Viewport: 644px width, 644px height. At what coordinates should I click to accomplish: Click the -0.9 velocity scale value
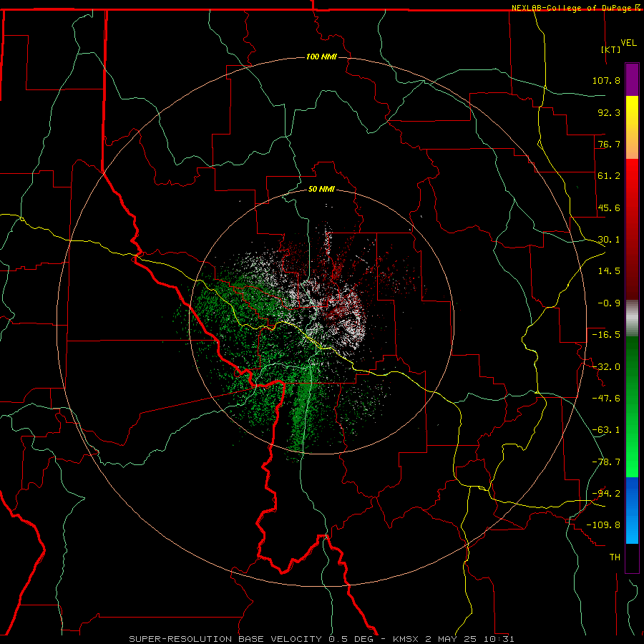[609, 303]
